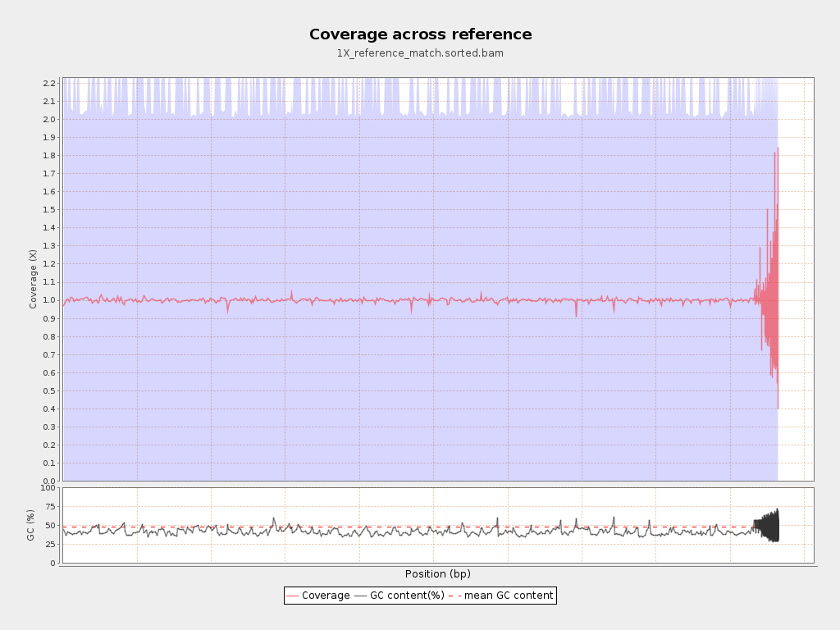Click the 1.0 tick label on coverage axis
The width and height of the screenshot is (840, 630).
pos(49,300)
